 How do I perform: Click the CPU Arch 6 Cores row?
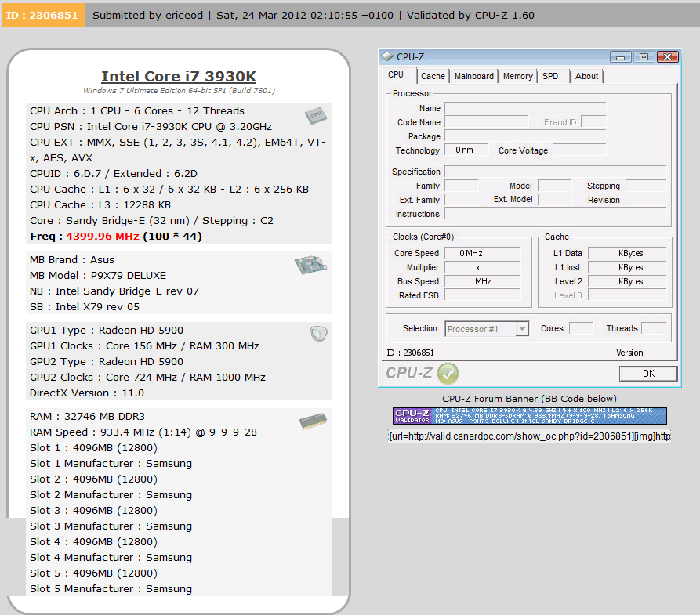tap(137, 110)
